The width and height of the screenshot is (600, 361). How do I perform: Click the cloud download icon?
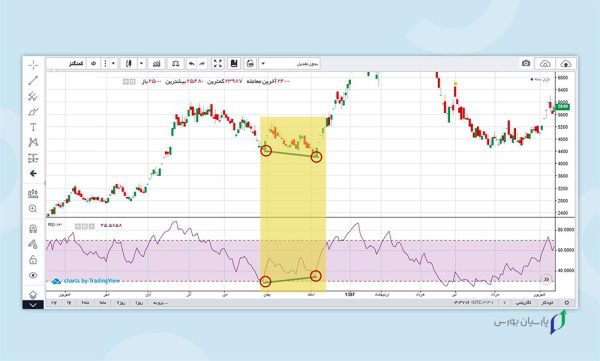tap(545, 64)
